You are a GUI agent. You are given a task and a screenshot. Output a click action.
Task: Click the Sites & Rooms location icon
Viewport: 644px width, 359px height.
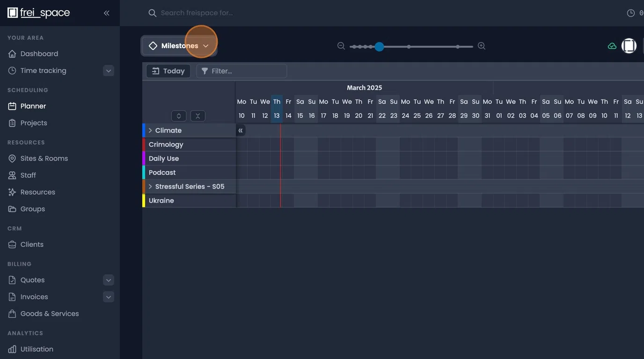(12, 158)
